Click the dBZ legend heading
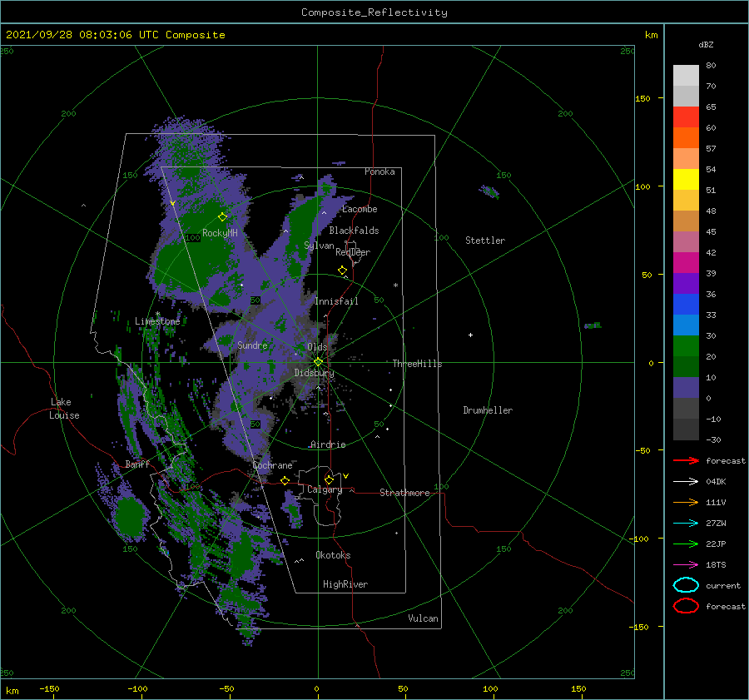Viewport: 749px width, 700px height. (x=706, y=44)
